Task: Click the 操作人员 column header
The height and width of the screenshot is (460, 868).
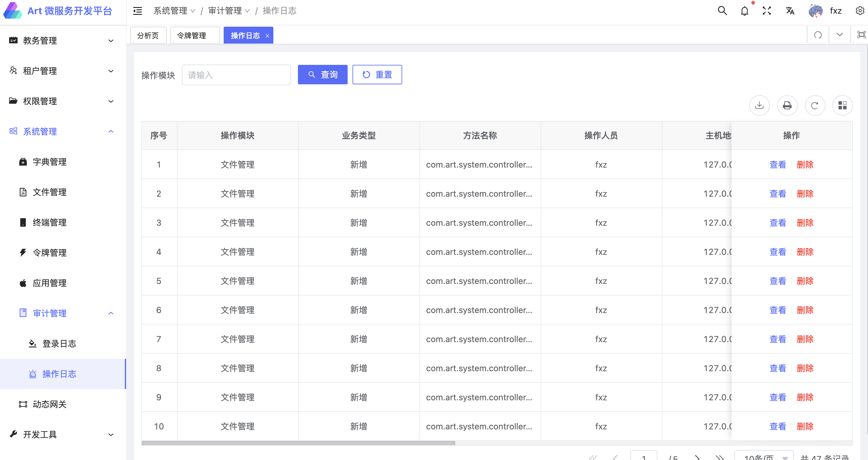Action: (601, 135)
